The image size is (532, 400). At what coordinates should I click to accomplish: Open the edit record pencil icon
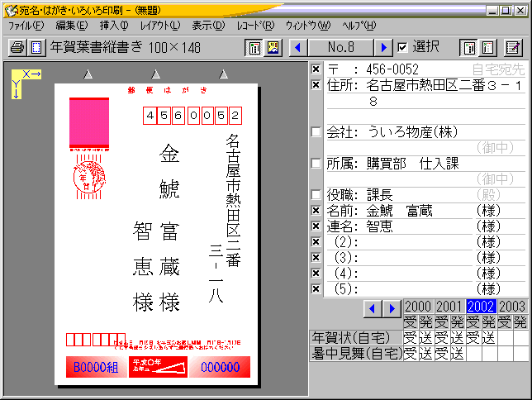coord(513,48)
